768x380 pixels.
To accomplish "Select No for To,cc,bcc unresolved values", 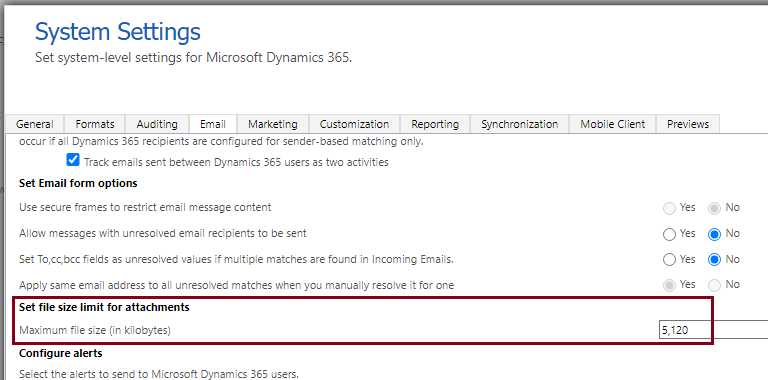I will (714, 260).
